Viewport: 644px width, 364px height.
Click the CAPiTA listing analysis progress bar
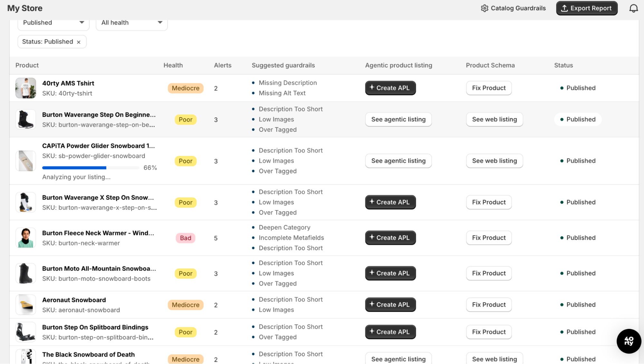tap(91, 168)
